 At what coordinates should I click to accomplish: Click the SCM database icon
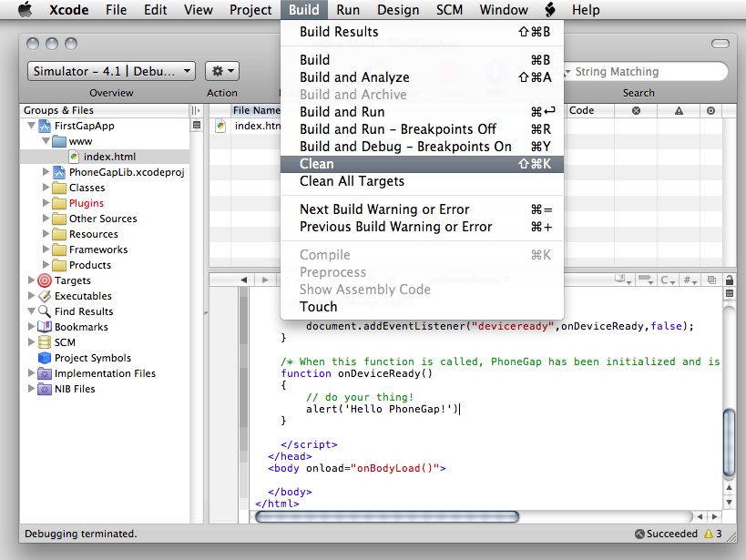[x=45, y=342]
